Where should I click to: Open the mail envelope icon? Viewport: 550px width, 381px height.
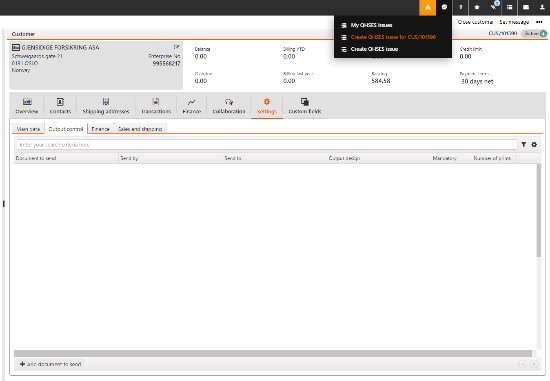pyautogui.click(x=526, y=7)
